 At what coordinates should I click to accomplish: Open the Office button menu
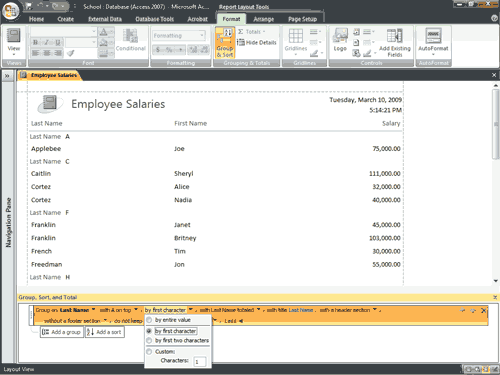tap(11, 11)
